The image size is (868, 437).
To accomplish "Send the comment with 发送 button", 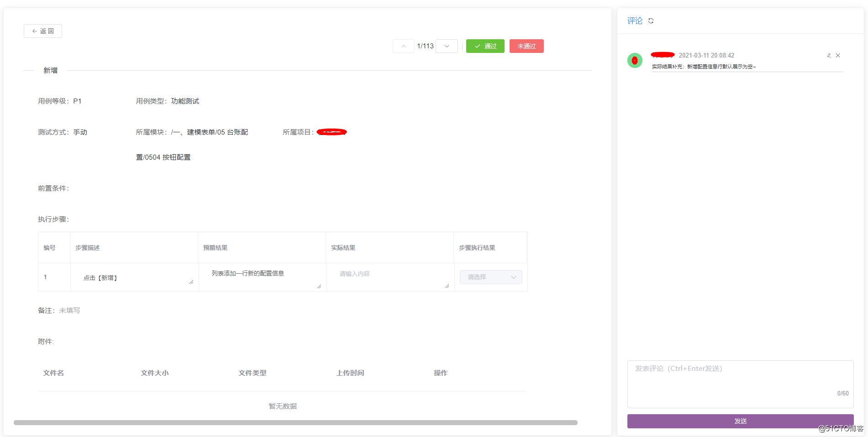I will tap(740, 421).
